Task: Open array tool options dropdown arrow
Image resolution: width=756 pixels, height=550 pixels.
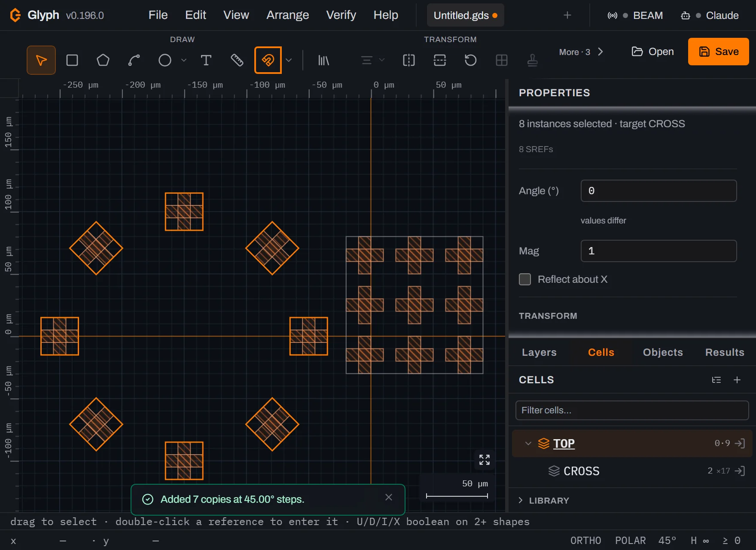Action: pos(289,60)
